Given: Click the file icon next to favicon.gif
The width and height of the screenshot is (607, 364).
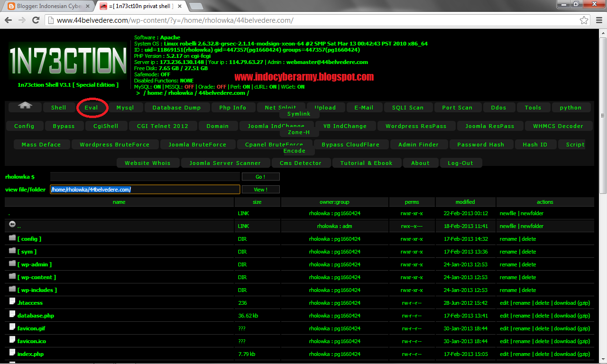Looking at the screenshot, I should [12, 327].
